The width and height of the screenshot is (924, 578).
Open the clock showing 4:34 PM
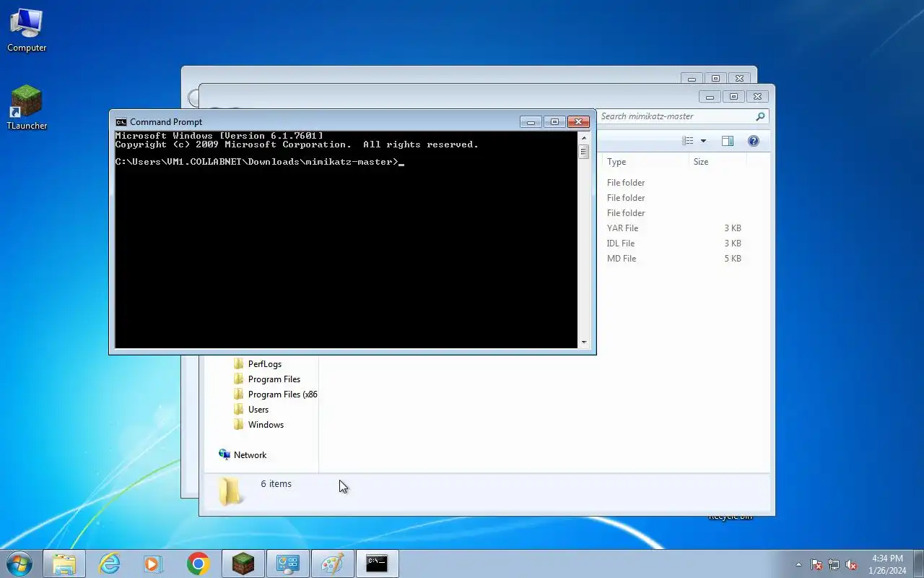887,564
